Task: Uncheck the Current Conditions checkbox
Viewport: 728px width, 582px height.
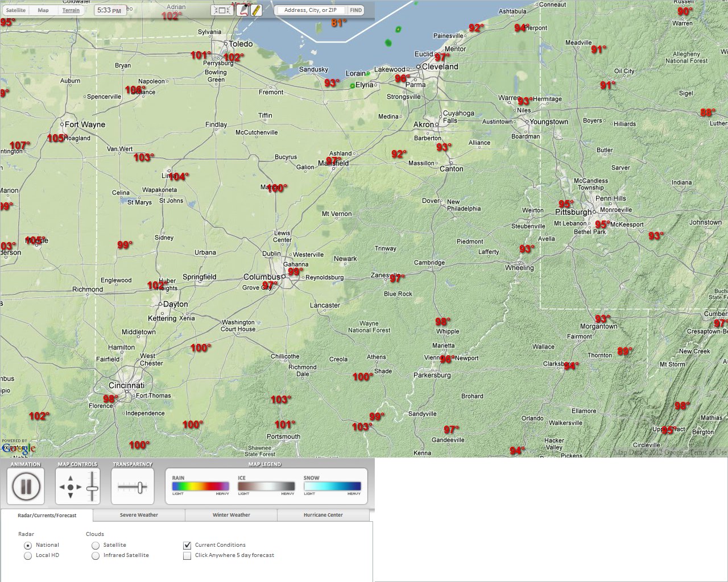Action: click(x=187, y=545)
